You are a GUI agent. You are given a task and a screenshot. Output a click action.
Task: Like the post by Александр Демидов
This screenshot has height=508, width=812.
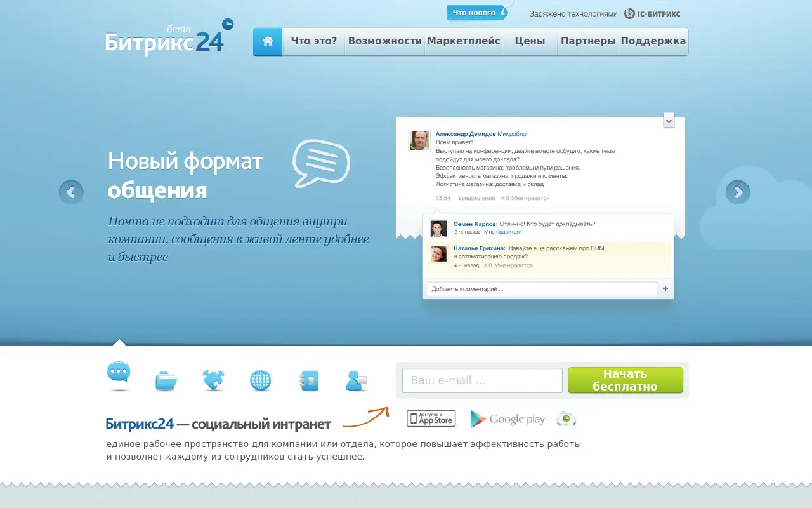point(525,198)
